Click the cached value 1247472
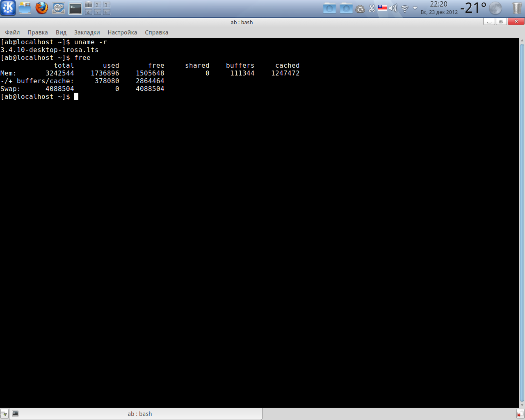This screenshot has width=525, height=420. 285,73
